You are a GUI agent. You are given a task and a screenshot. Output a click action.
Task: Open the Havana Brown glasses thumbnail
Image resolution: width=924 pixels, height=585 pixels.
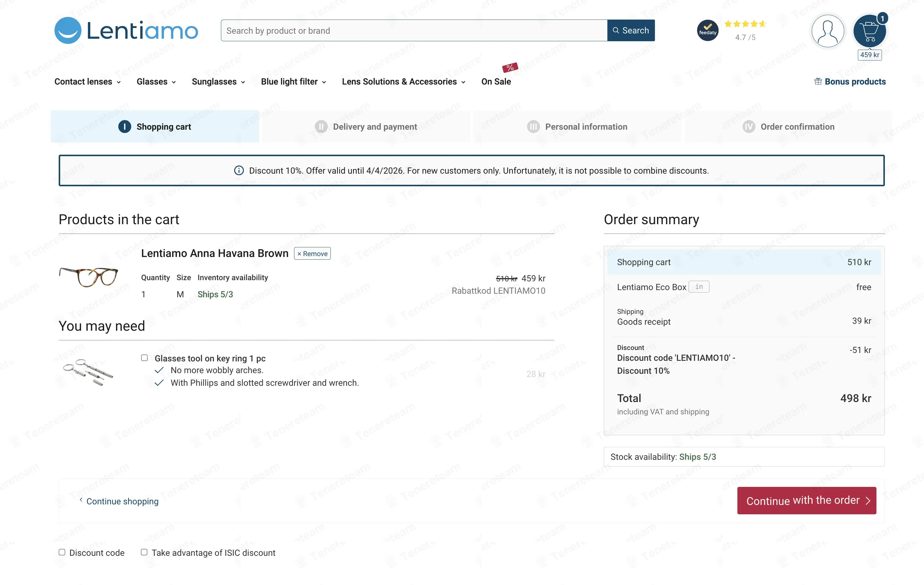[x=88, y=277]
